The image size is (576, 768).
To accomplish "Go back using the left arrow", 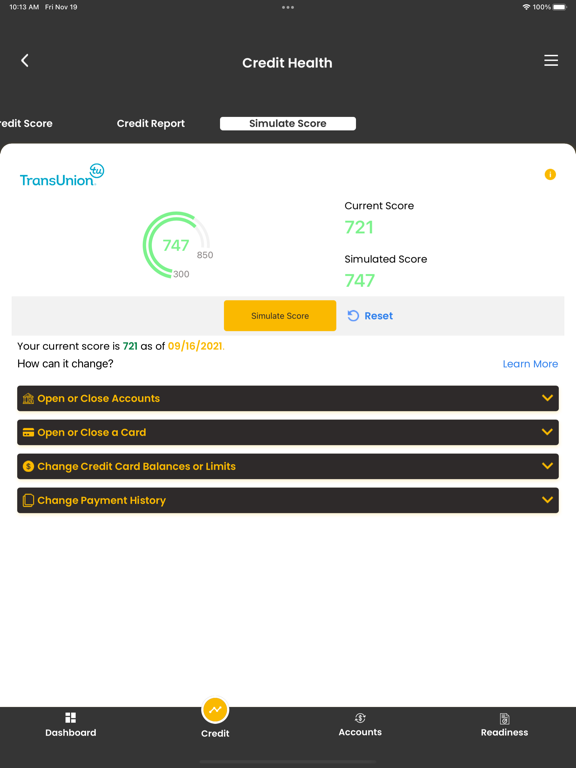I will 24,61.
